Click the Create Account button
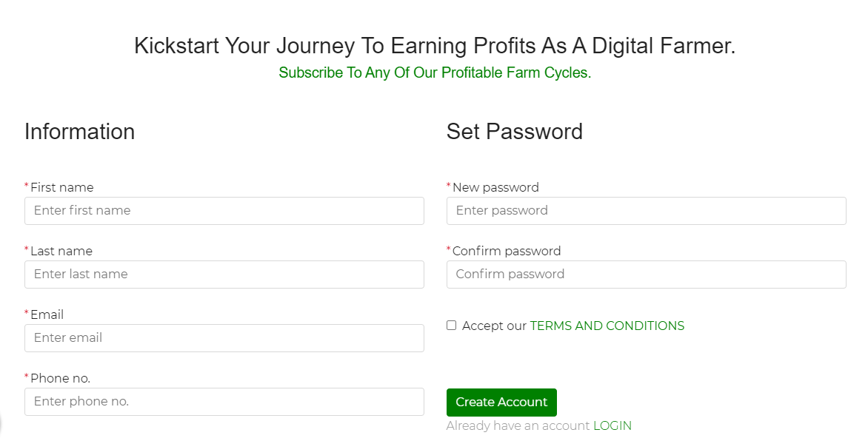This screenshot has height=441, width=868. 501,403
